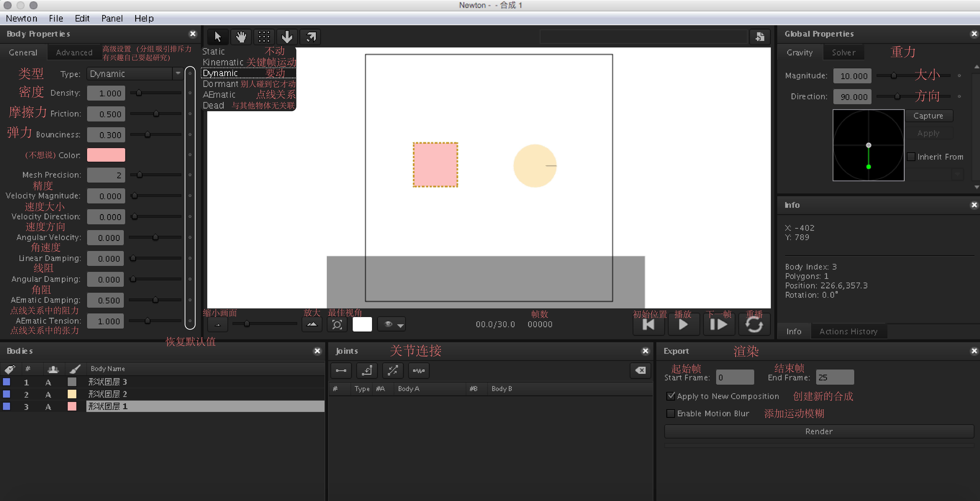Open the File menu
The image size is (980, 501).
click(x=56, y=18)
